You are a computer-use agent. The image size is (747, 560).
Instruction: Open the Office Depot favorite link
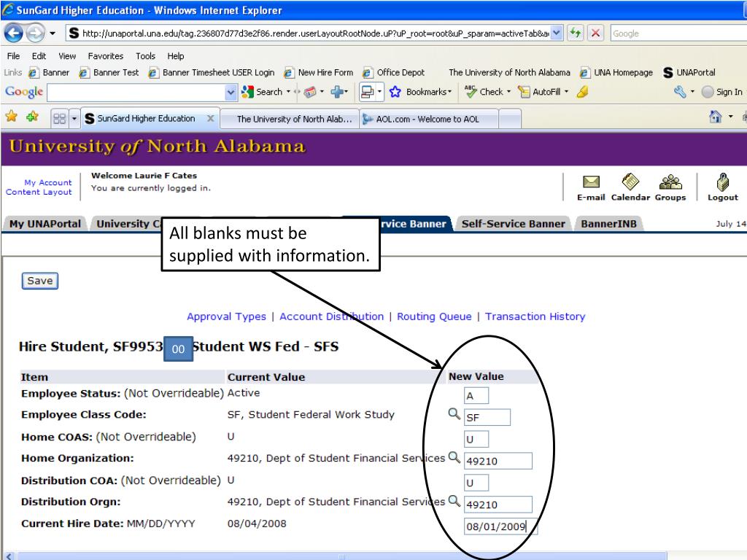pos(393,72)
